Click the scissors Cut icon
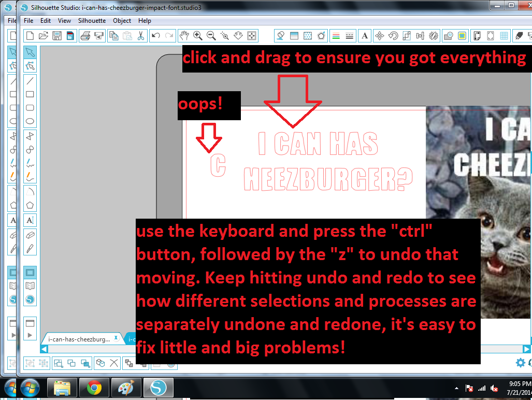Screen dimensions: 532x400 141,36
